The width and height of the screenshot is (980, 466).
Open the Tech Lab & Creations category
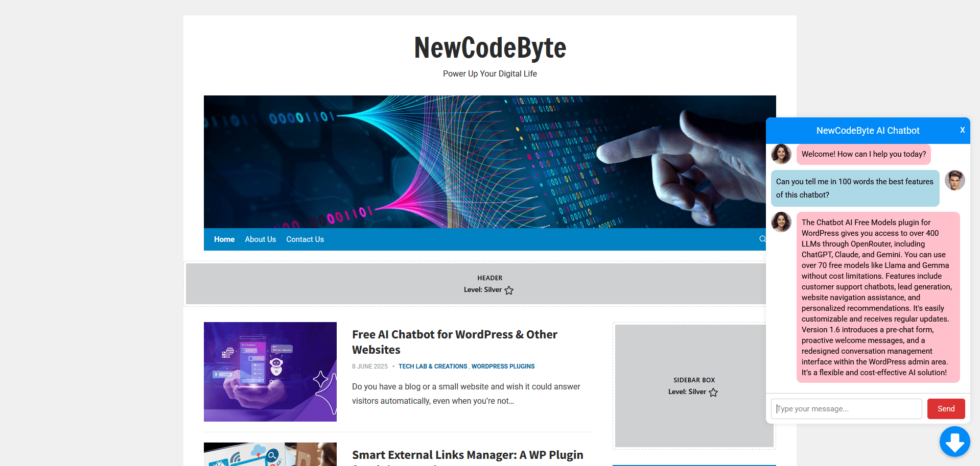tap(433, 366)
